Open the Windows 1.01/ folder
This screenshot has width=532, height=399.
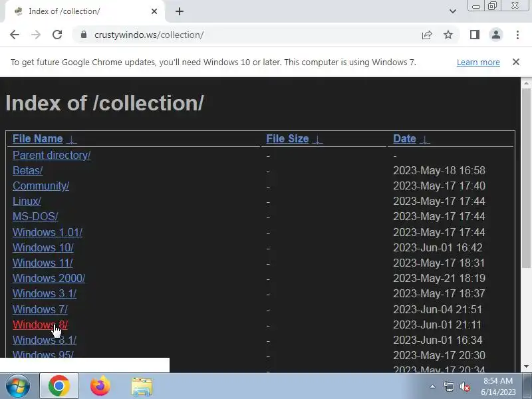47,232
